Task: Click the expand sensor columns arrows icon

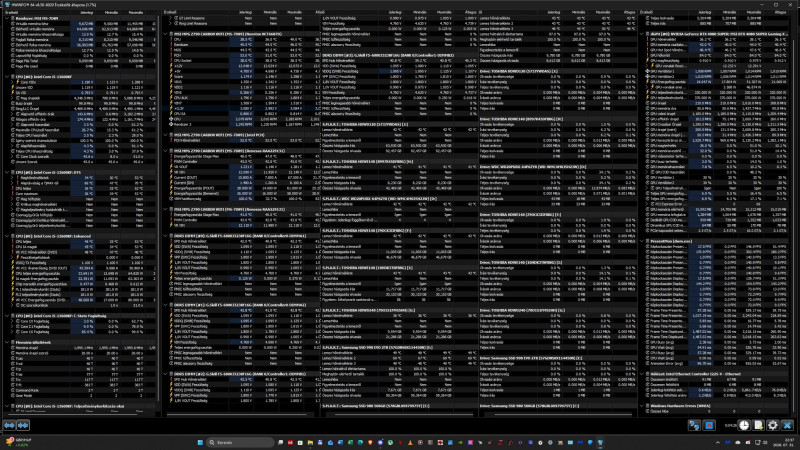Action: pyautogui.click(x=9, y=425)
